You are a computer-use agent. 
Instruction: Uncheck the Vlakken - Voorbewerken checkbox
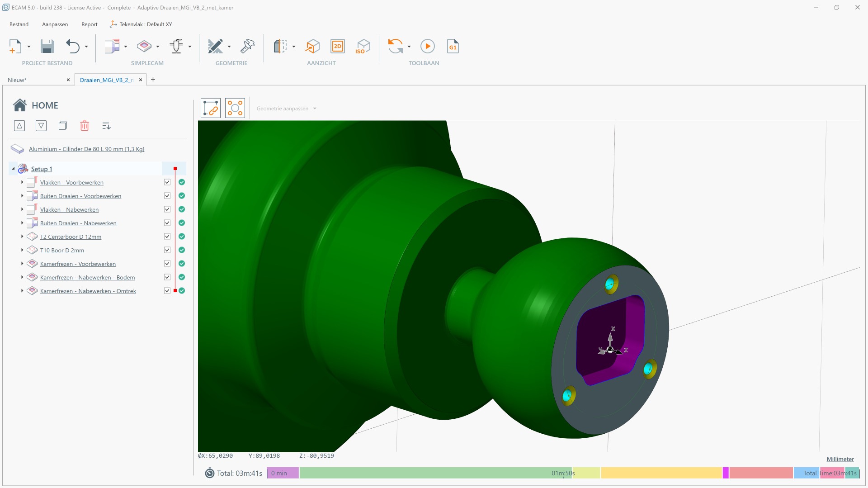pyautogui.click(x=167, y=182)
